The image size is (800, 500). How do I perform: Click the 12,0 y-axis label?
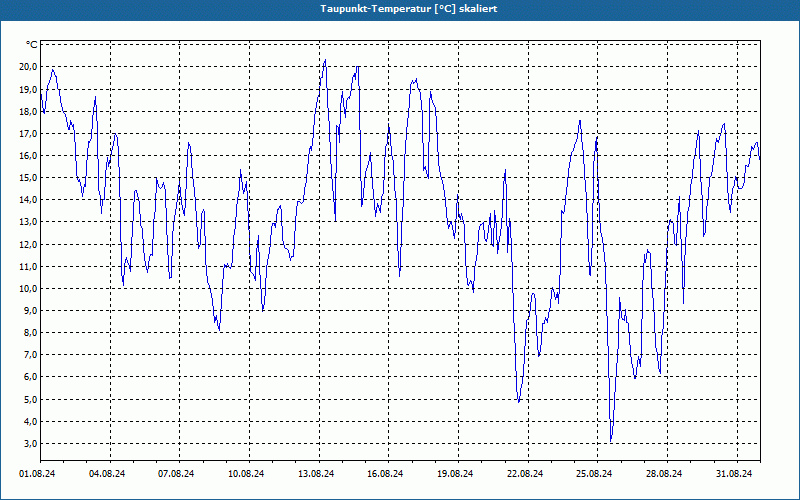[28, 244]
